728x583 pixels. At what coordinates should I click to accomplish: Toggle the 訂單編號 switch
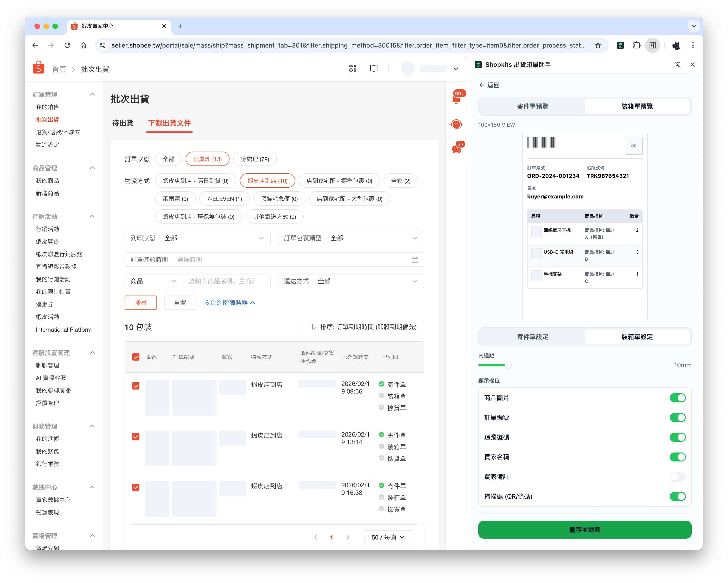tap(677, 418)
